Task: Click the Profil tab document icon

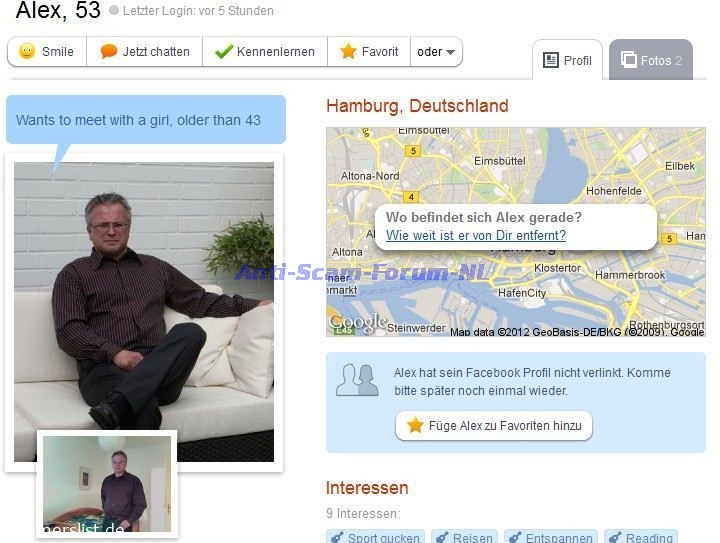Action: (551, 60)
